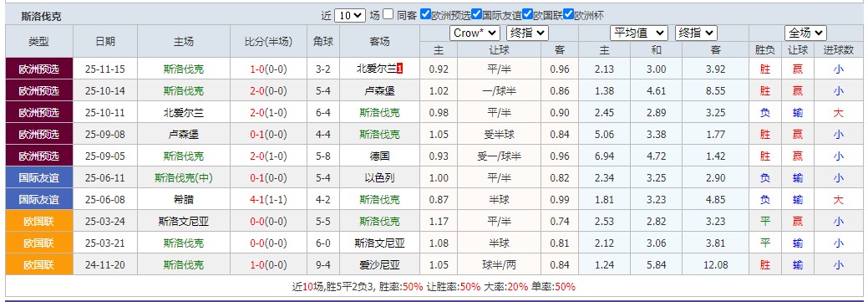Click handicap 一/球半 in 卢森堡 row
The height and width of the screenshot is (302, 868).
500,91
